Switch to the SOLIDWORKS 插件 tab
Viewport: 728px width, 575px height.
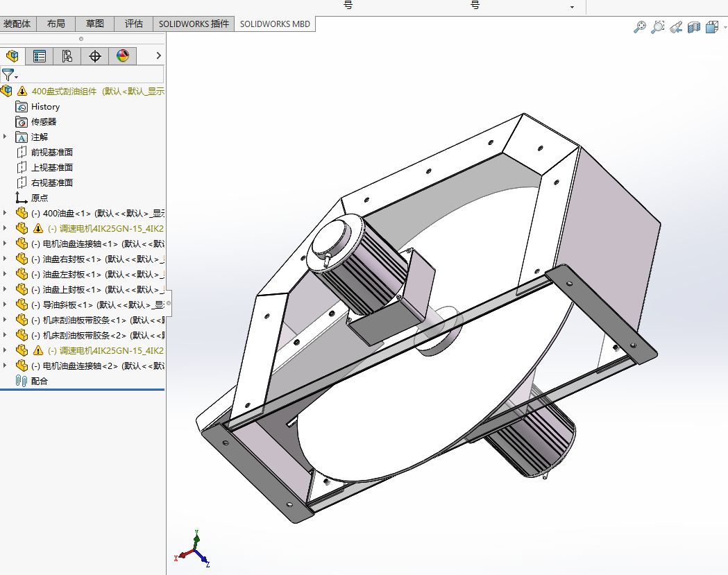point(194,24)
